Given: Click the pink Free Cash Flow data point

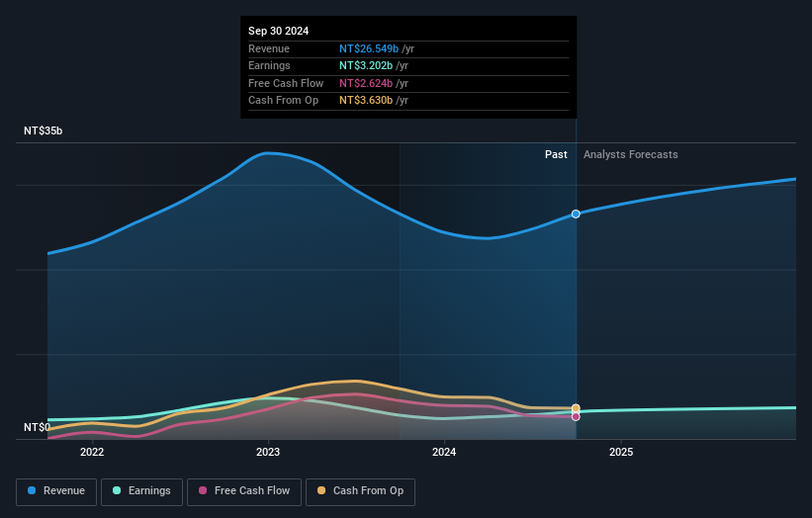Looking at the screenshot, I should 576,416.
